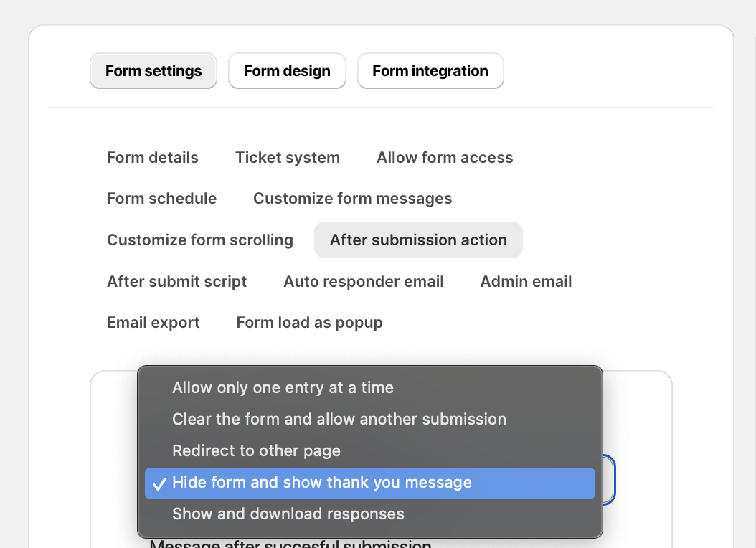756x548 pixels.
Task: Go to the Form integration tab
Action: [430, 71]
